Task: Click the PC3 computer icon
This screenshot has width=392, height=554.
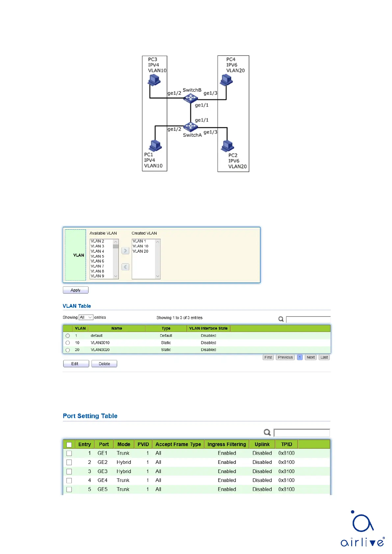Action: (x=154, y=80)
